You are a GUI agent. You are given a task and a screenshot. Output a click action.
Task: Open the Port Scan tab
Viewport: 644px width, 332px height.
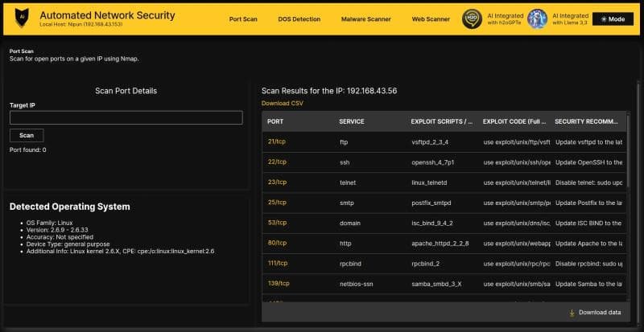pyautogui.click(x=243, y=18)
